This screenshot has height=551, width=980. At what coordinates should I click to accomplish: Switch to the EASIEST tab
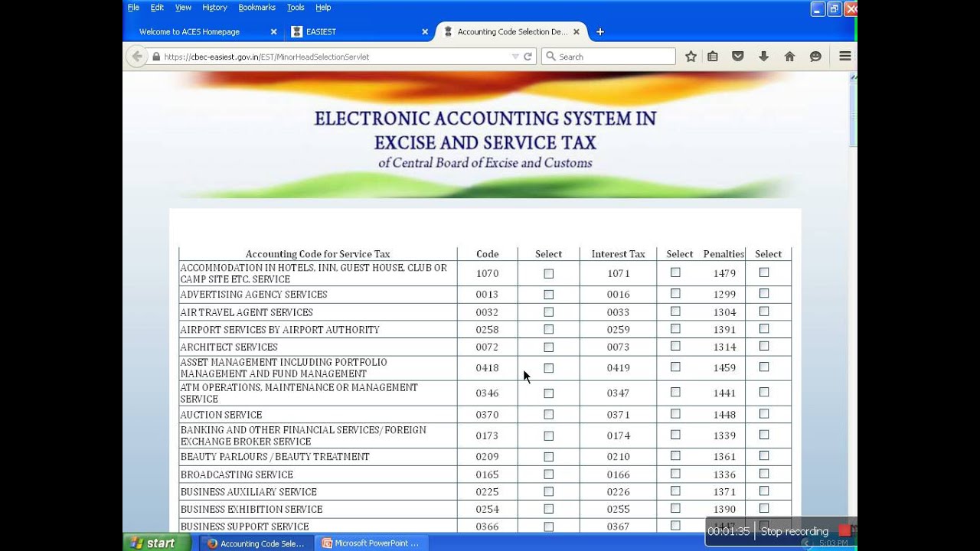(359, 32)
